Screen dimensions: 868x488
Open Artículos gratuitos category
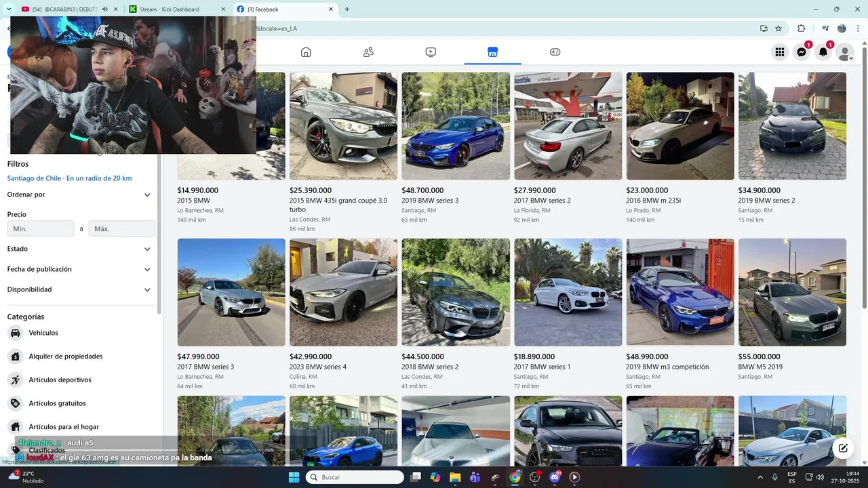coord(57,403)
